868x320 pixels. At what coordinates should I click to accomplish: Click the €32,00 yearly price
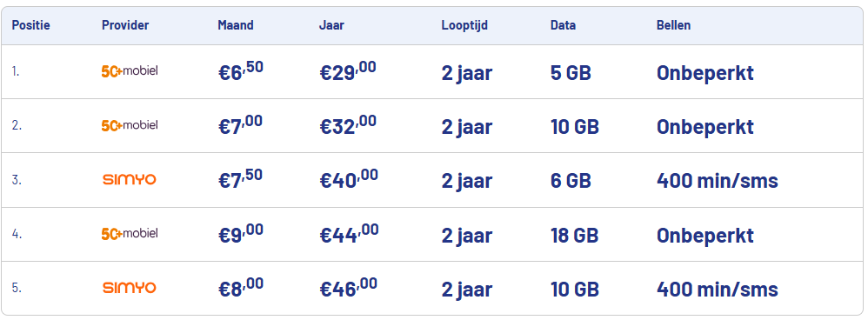tap(348, 126)
